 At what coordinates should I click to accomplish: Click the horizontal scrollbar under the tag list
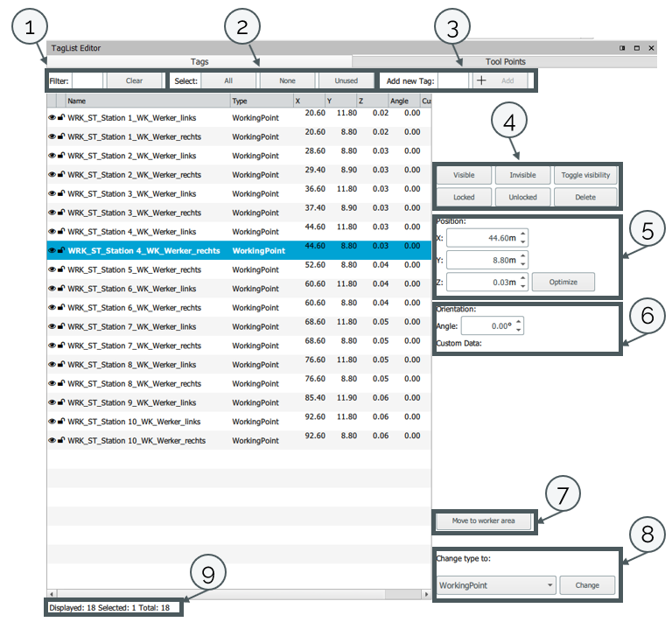click(238, 594)
